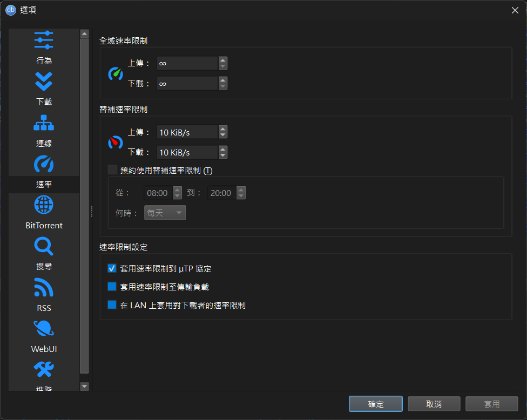The image size is (527, 420).
Task: Select the BitTorrent tab label
Action: tap(44, 226)
